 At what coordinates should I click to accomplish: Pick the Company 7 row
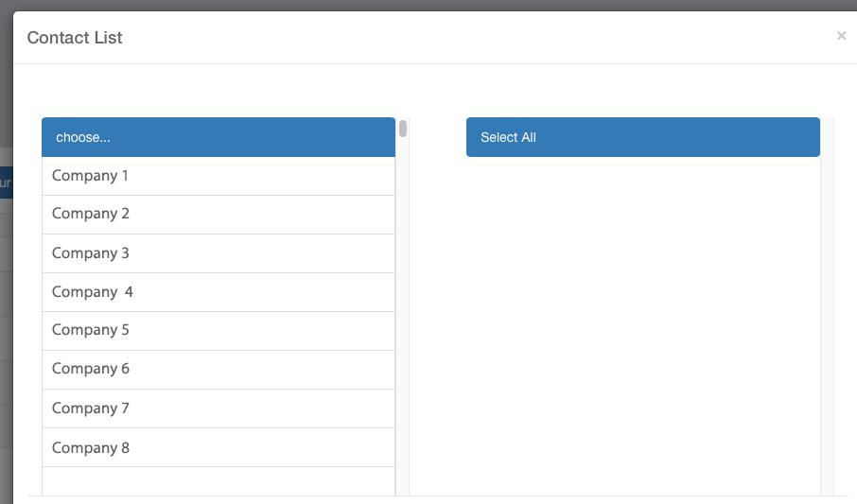pos(218,408)
